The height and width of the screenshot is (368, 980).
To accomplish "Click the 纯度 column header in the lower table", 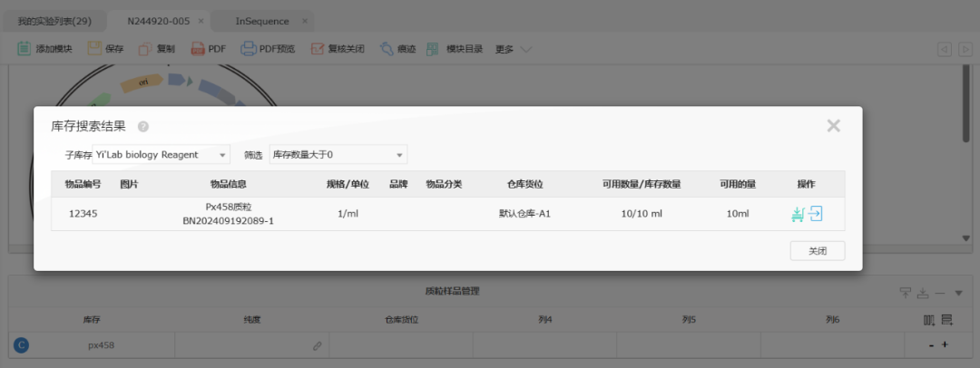I will coord(252,320).
